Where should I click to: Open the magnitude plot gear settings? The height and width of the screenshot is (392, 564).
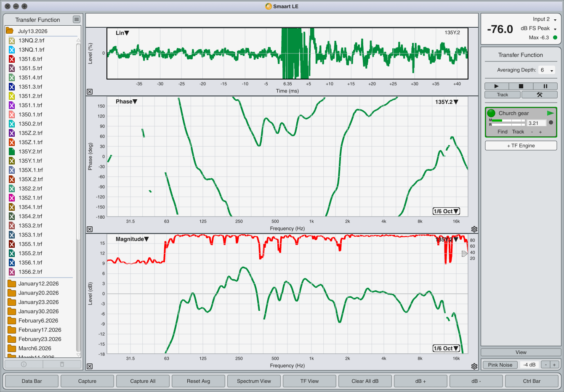click(474, 366)
